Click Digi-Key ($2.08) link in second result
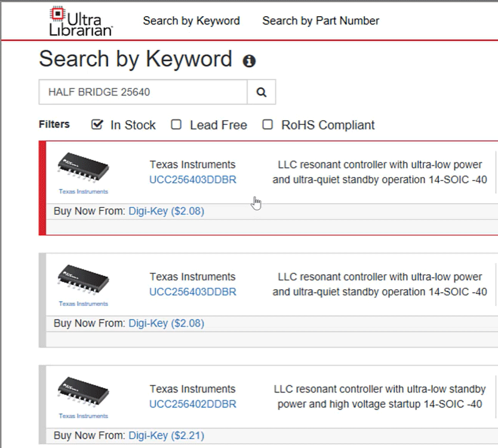 click(166, 323)
